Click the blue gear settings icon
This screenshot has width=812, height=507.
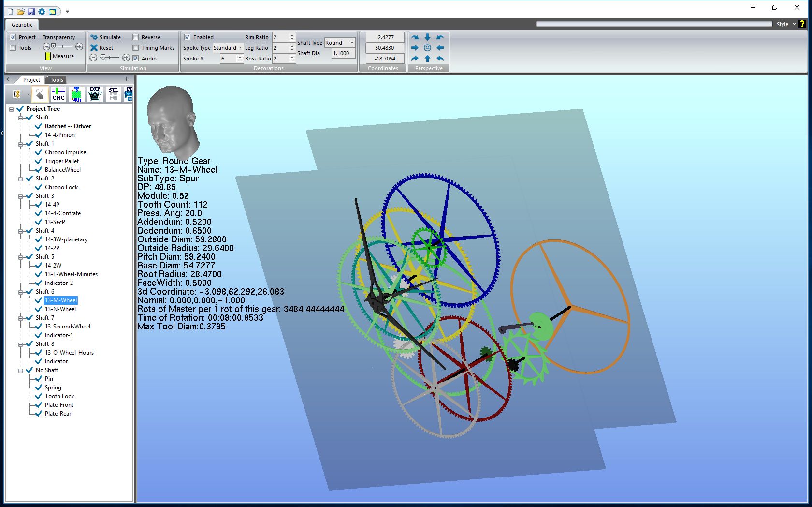coord(42,11)
